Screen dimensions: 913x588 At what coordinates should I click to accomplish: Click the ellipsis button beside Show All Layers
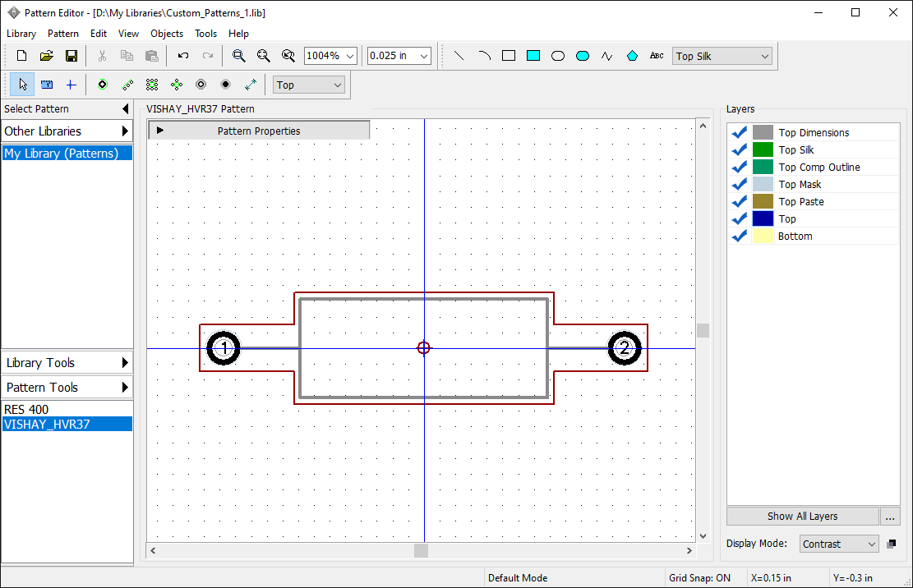point(890,517)
